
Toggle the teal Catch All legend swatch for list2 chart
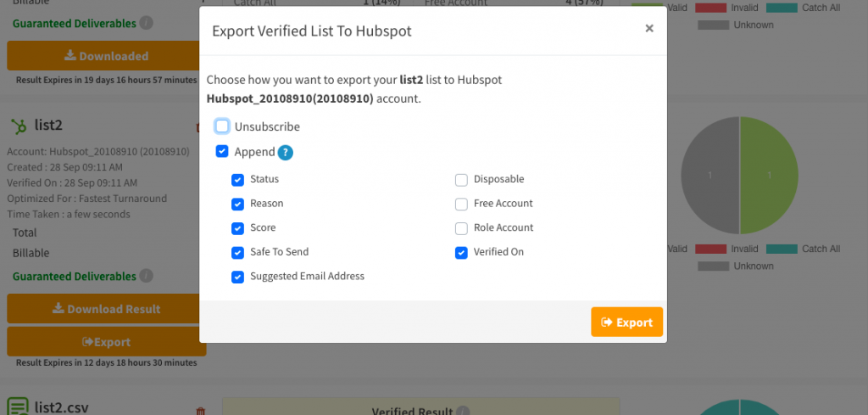(782, 249)
